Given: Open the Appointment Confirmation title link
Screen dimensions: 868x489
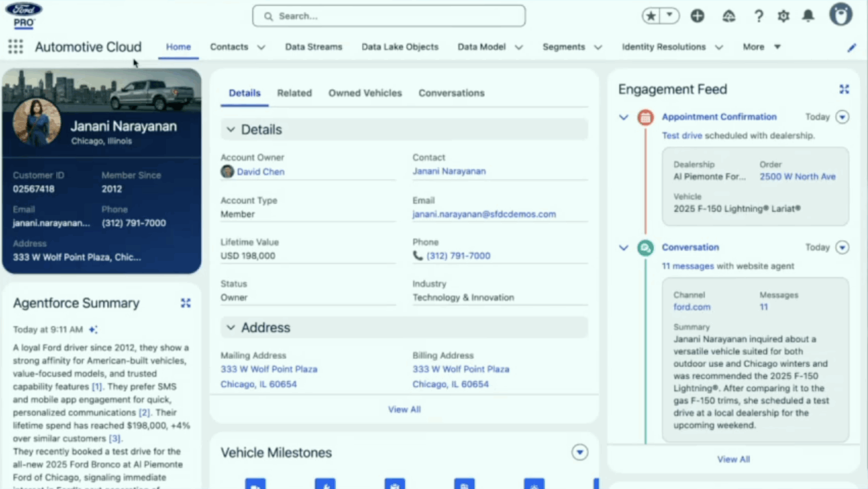Looking at the screenshot, I should tap(719, 117).
